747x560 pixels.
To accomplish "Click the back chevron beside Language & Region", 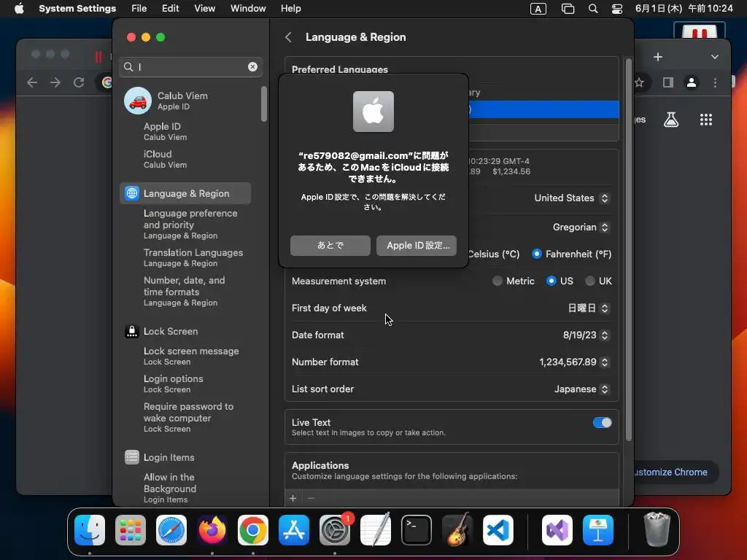I will point(288,37).
